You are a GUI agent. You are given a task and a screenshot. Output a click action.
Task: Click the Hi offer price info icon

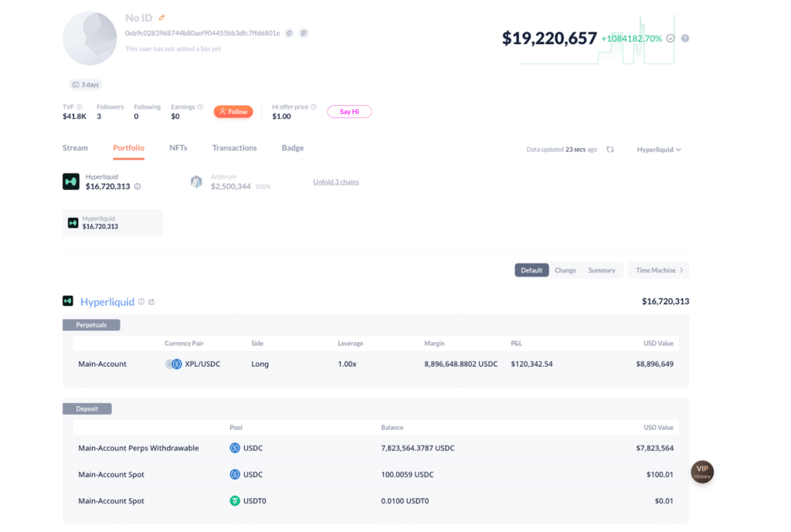(x=314, y=107)
